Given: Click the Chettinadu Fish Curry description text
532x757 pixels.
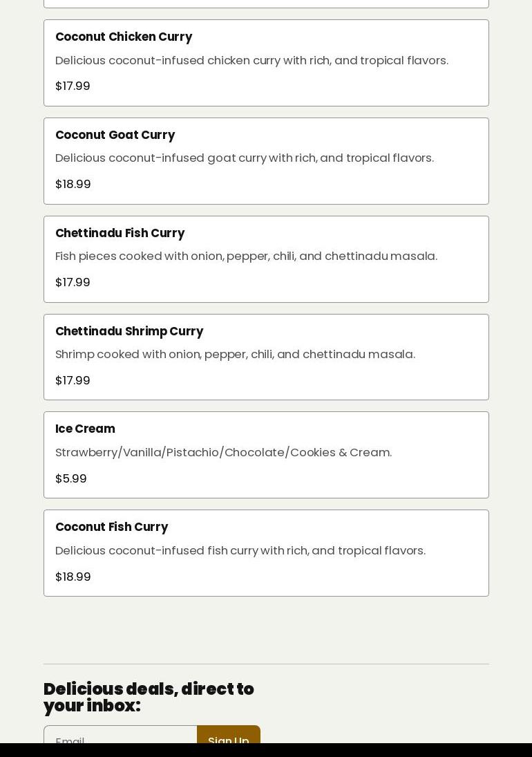Looking at the screenshot, I should pos(247,256).
